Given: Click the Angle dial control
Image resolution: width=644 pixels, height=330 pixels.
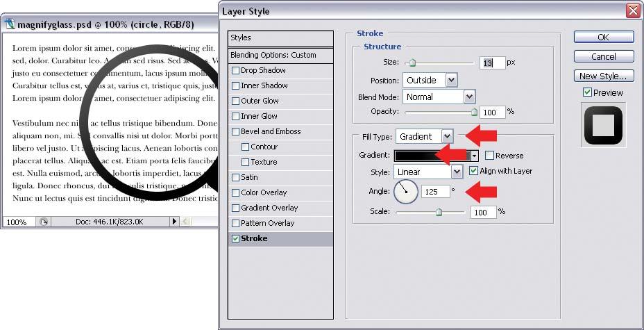Looking at the screenshot, I should (x=406, y=192).
